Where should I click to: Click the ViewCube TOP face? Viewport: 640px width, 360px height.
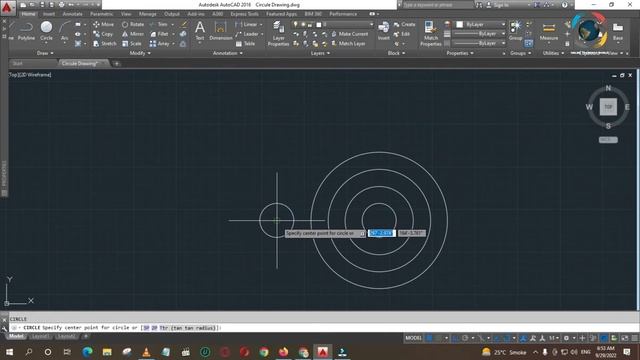(608, 107)
